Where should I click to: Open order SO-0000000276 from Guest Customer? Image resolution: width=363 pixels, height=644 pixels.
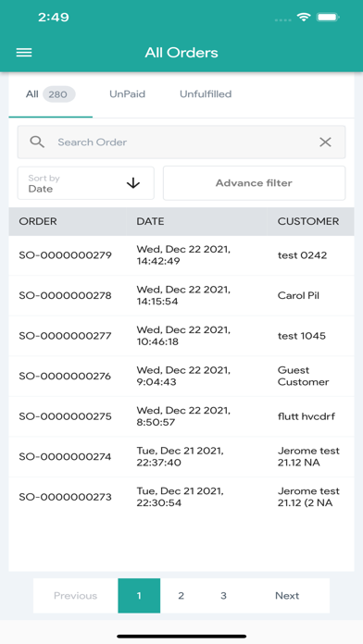tap(181, 376)
